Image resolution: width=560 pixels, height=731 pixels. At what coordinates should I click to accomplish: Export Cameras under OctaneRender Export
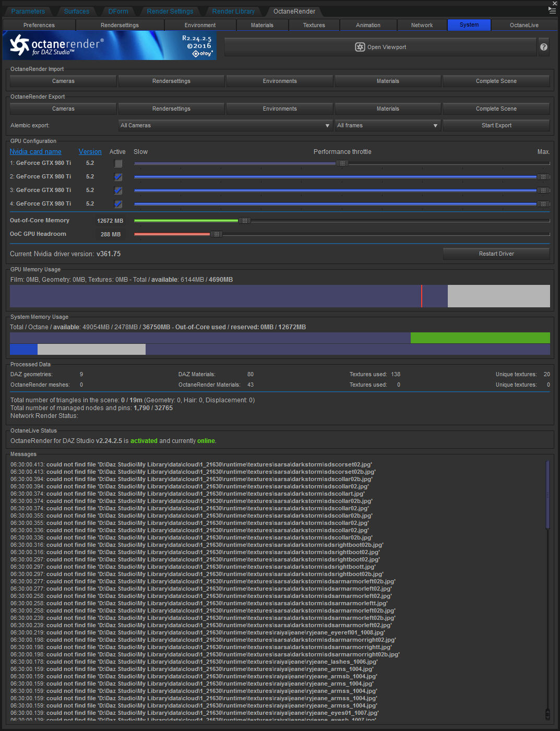[x=63, y=109]
